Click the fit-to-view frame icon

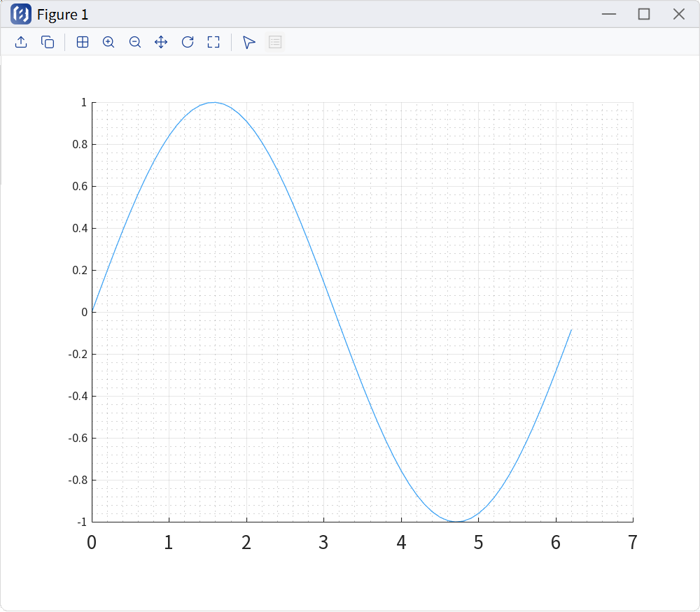[x=213, y=42]
